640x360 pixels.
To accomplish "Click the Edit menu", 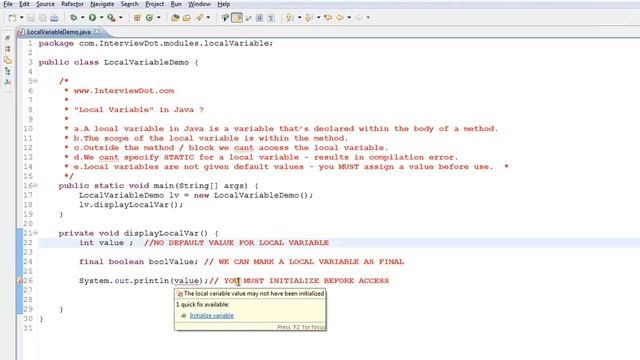I will (24, 4).
